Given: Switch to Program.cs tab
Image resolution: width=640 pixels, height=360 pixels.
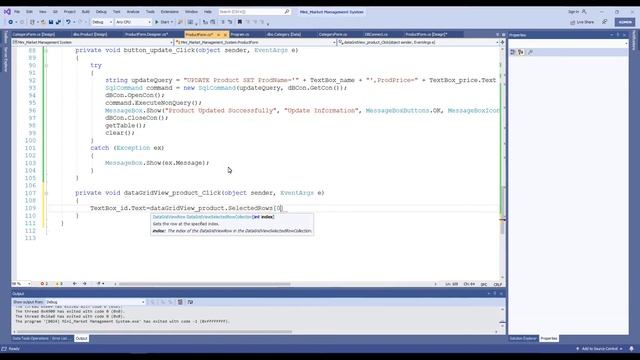Looking at the screenshot, I should coord(240,34).
